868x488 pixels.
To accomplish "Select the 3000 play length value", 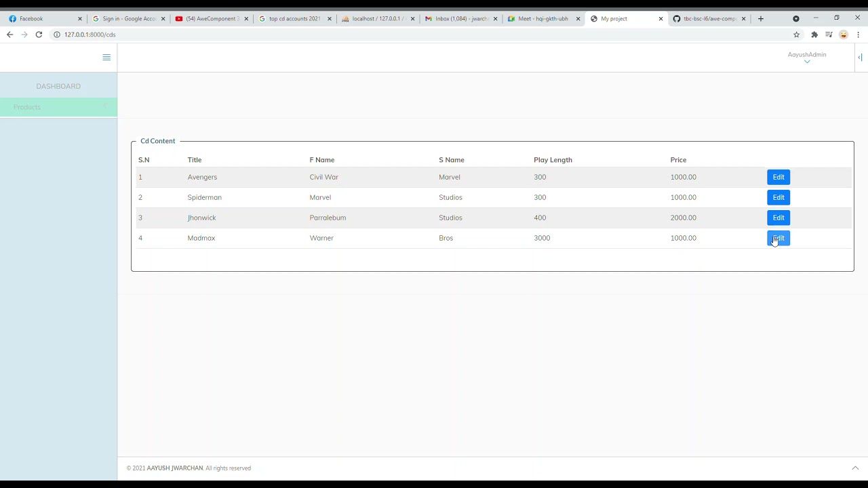I will (542, 238).
